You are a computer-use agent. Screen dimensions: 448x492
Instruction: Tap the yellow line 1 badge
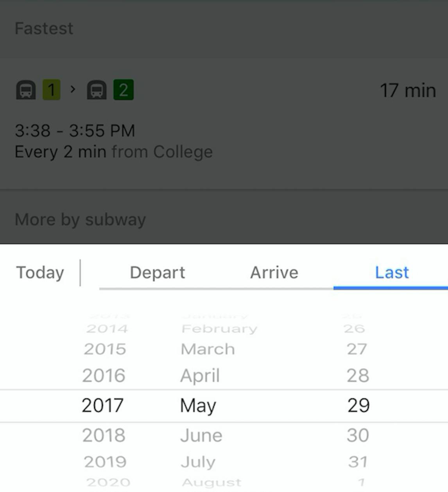pos(51,90)
